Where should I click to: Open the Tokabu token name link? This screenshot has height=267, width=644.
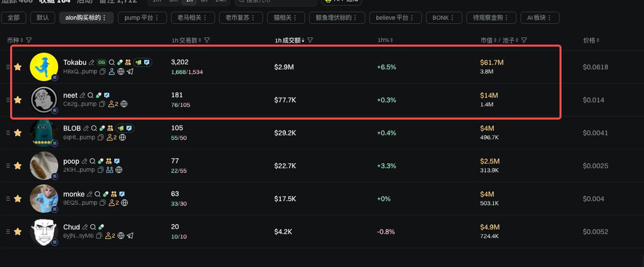click(x=75, y=63)
